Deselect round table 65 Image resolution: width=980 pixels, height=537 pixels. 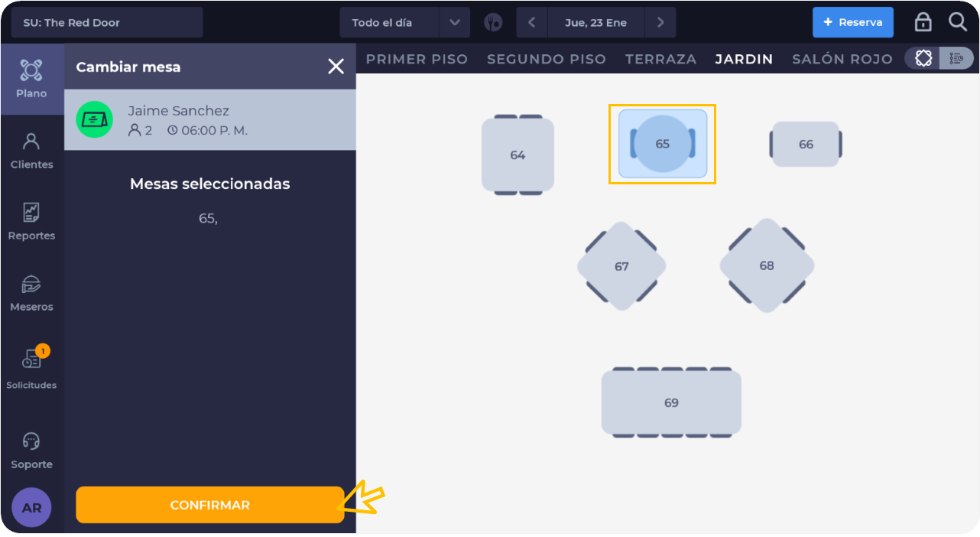coord(662,144)
